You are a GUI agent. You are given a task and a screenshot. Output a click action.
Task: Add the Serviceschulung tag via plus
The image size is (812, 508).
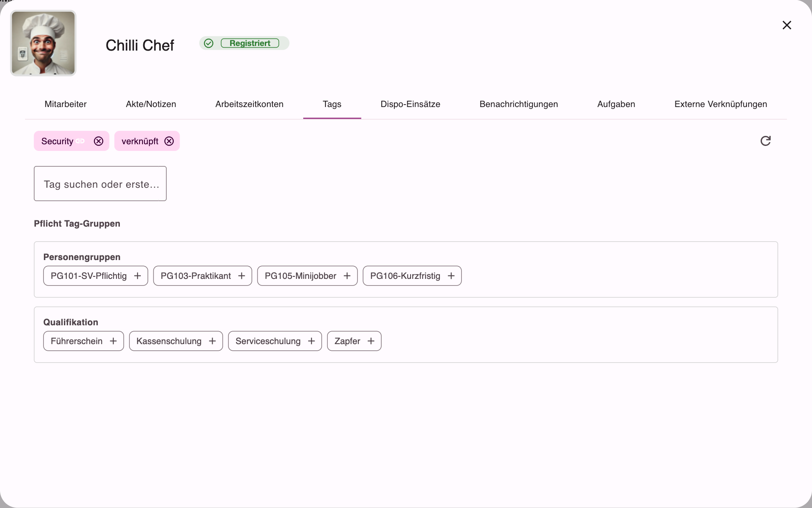(x=311, y=341)
